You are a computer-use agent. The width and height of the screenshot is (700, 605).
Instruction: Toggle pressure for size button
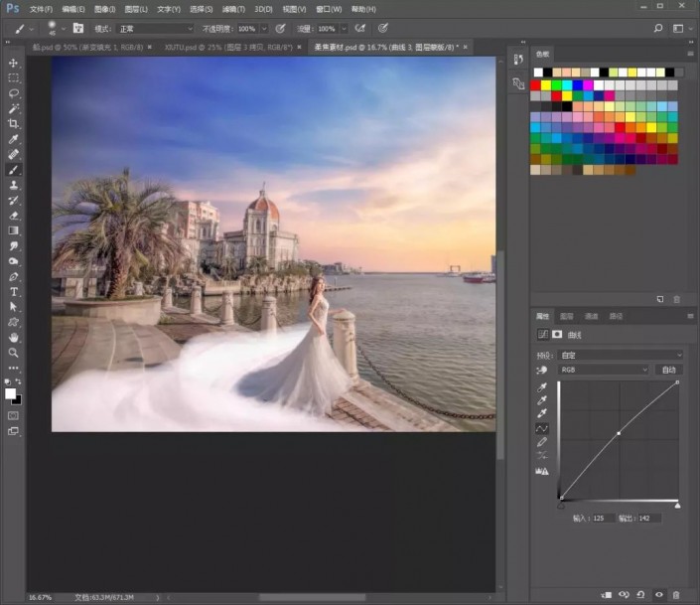point(382,29)
